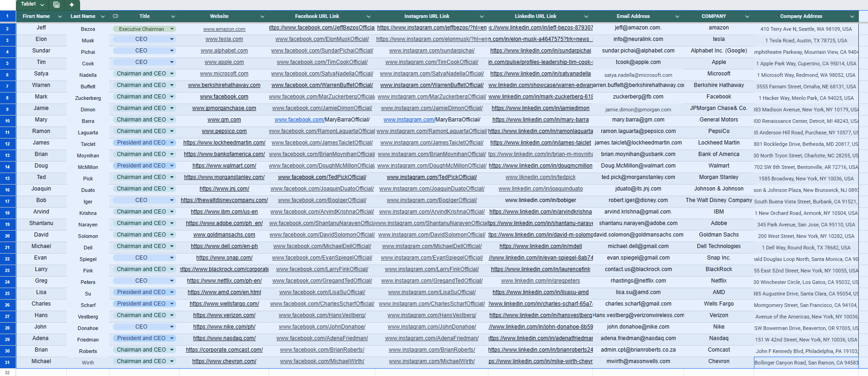Click the Berkshire Hathaway company cell
868x376 pixels.
tap(719, 85)
